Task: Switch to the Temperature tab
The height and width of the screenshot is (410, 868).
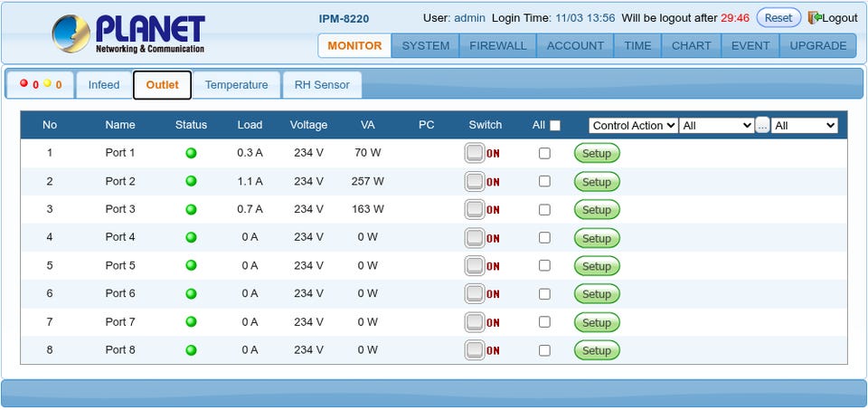Action: (236, 85)
